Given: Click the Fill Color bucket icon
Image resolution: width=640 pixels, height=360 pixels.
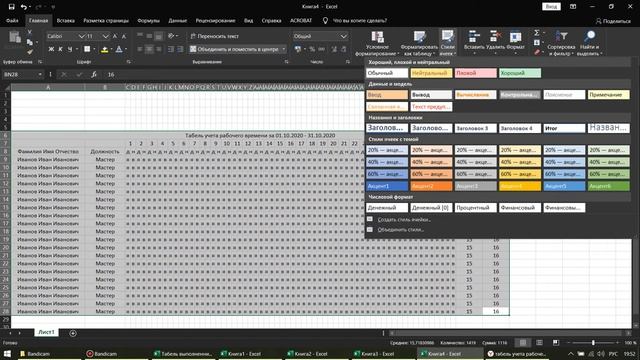Looking at the screenshot, I should tap(104, 49).
